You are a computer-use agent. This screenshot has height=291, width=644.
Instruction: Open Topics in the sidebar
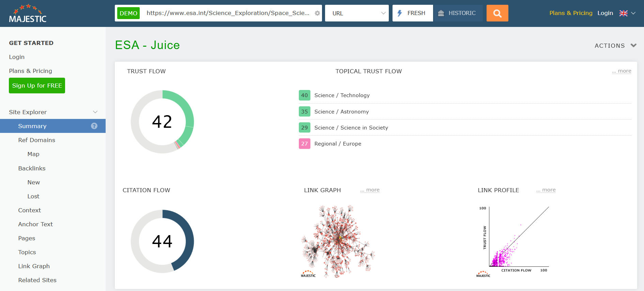click(x=27, y=252)
